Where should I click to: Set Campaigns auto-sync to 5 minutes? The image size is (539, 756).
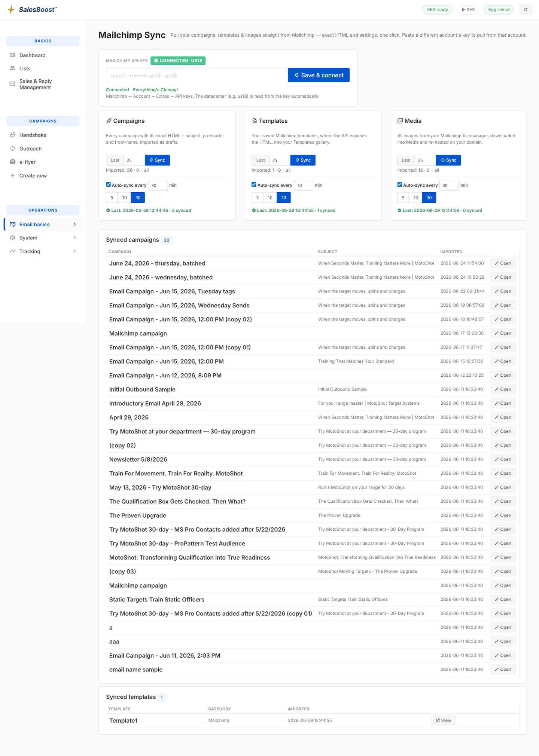pyautogui.click(x=112, y=198)
